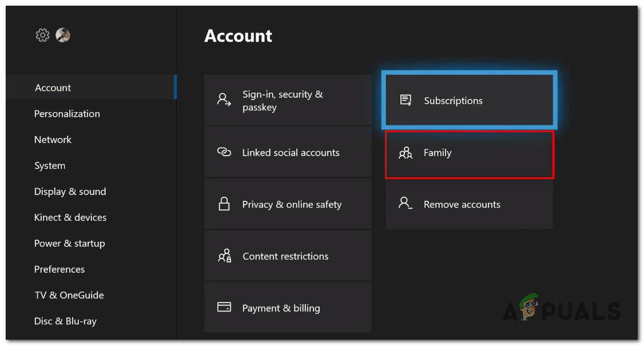Click the Linked social accounts chain icon
The height and width of the screenshot is (346, 644).
pos(224,152)
